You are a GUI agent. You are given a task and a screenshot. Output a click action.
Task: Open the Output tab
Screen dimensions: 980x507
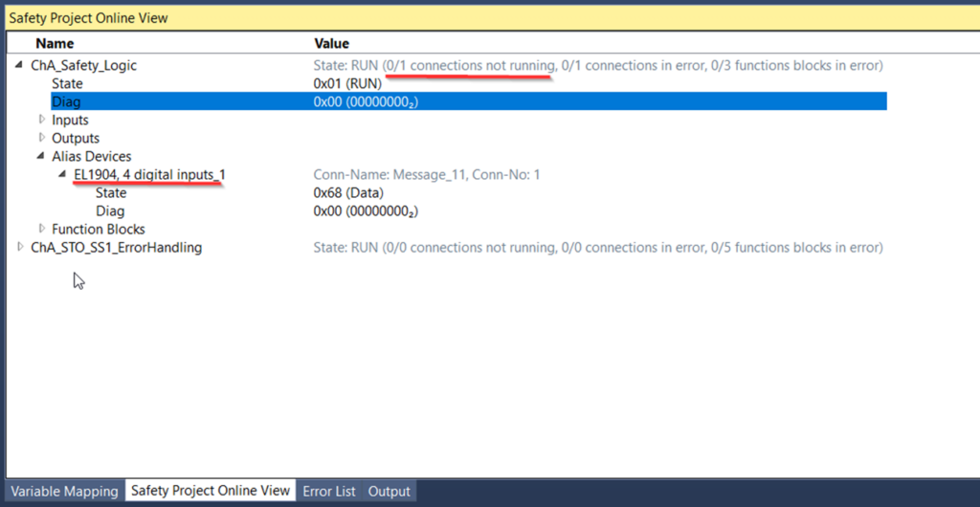pos(389,491)
